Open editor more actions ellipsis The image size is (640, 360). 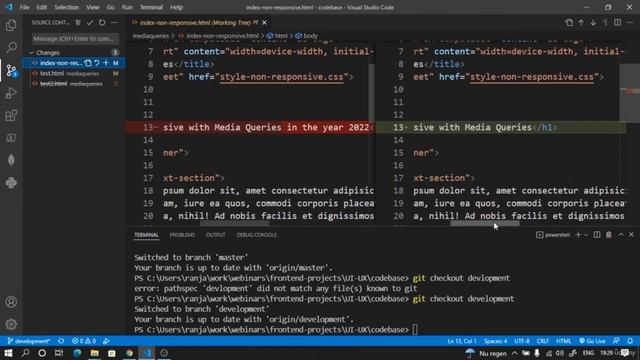click(630, 23)
